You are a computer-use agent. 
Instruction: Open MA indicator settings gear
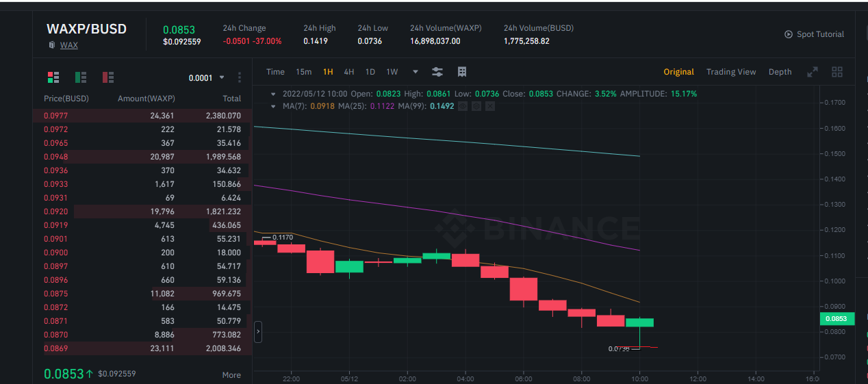click(476, 106)
